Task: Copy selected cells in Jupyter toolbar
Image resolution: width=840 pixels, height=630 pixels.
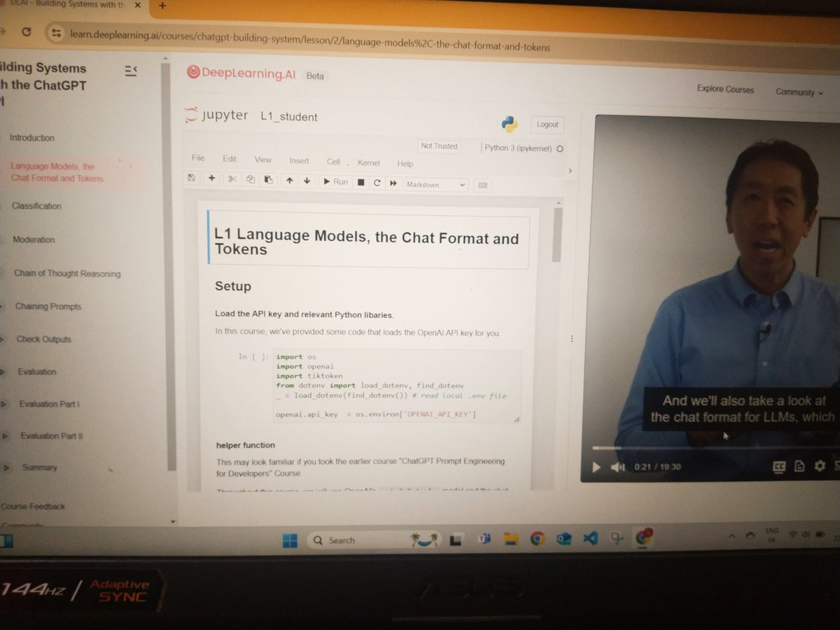Action: pyautogui.click(x=250, y=180)
